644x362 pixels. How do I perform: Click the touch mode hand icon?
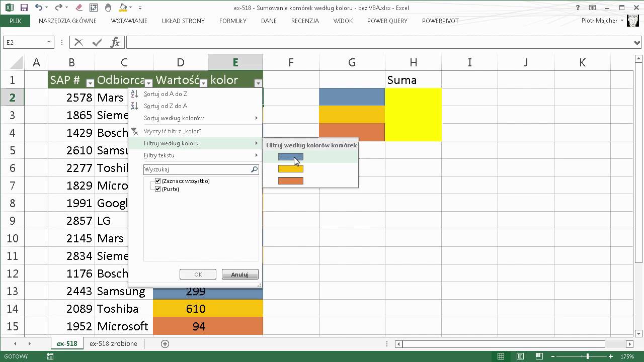108,8
